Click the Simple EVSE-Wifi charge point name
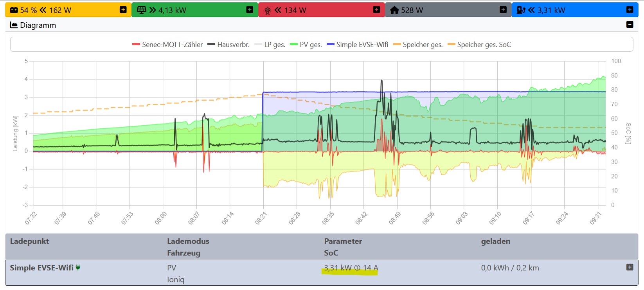Viewport: 644px width, 290px height. [41, 268]
